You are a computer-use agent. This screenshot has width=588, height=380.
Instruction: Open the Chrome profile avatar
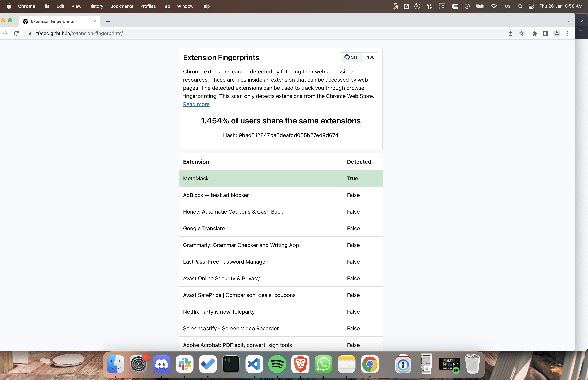(556, 33)
